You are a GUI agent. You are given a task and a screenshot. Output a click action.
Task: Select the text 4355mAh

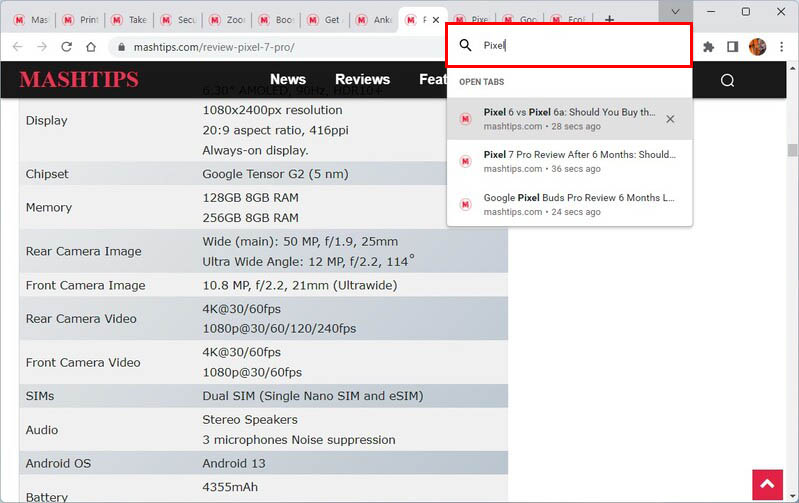[x=230, y=487]
